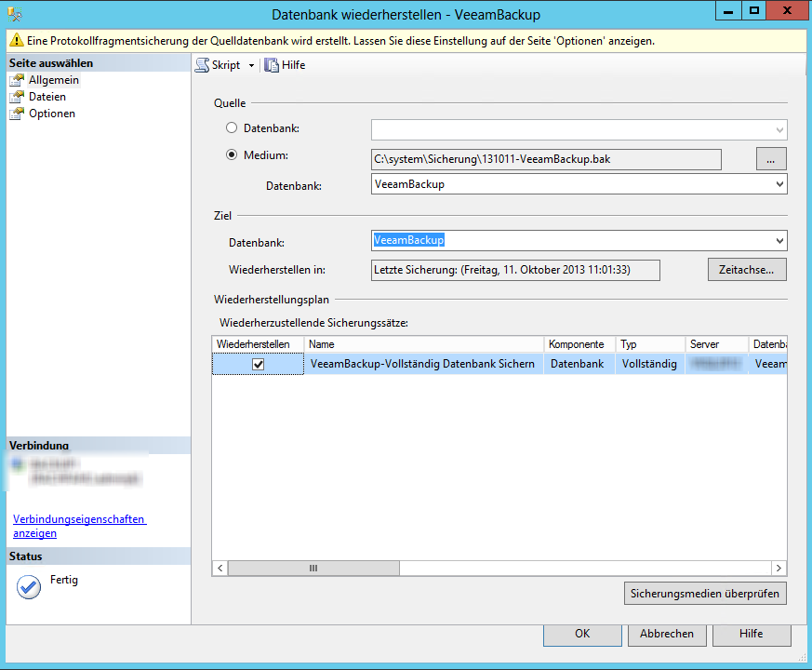Click the Wiederherstellen in field

[515, 270]
